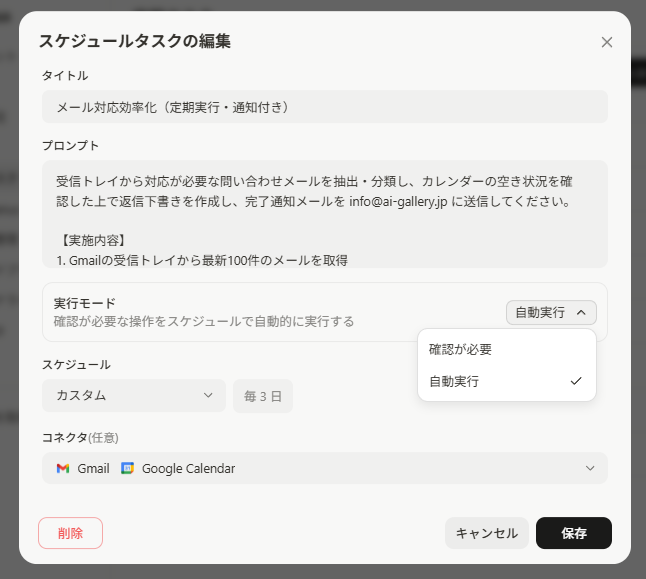This screenshot has height=579, width=646.
Task: Expand the connector selection chevron
Action: tap(590, 468)
